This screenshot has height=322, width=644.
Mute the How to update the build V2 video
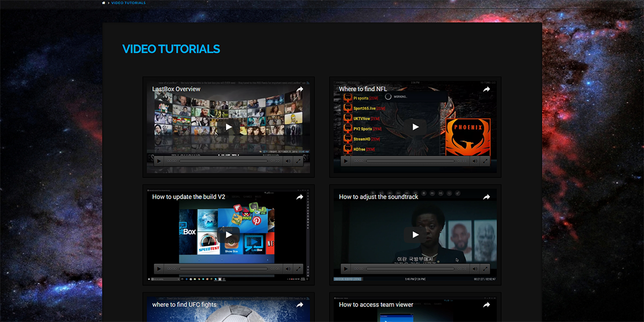pos(288,268)
